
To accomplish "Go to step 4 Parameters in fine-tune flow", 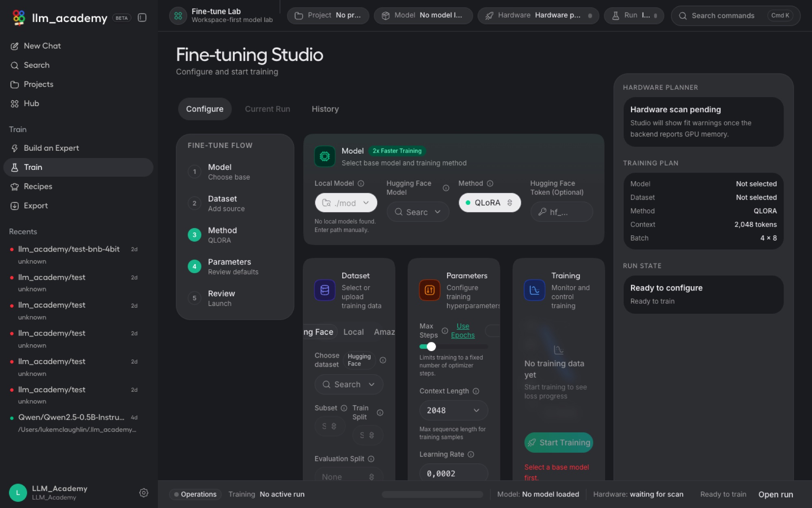I will click(235, 266).
